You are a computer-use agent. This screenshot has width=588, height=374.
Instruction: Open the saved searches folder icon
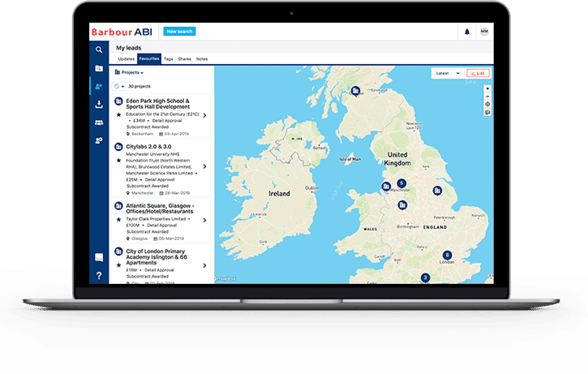[99, 68]
